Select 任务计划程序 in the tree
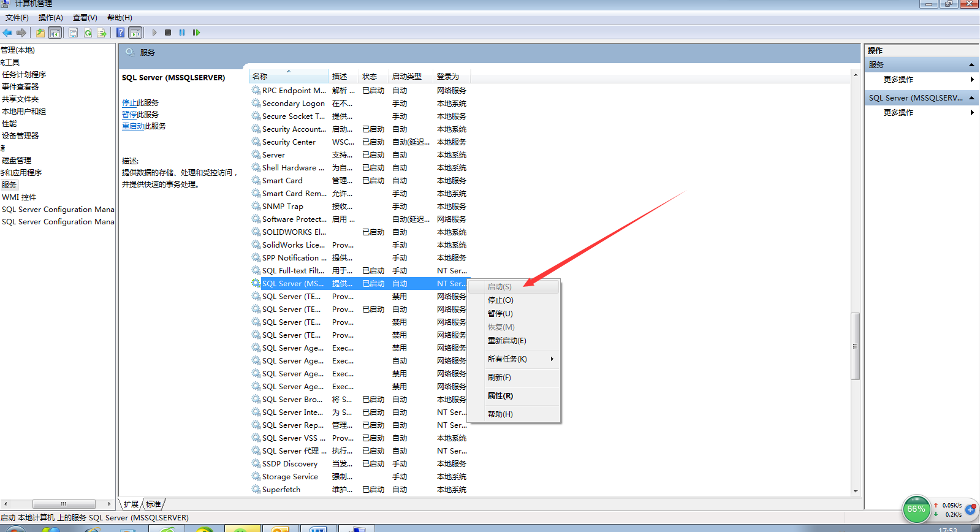The width and height of the screenshot is (980, 532). pyautogui.click(x=24, y=74)
